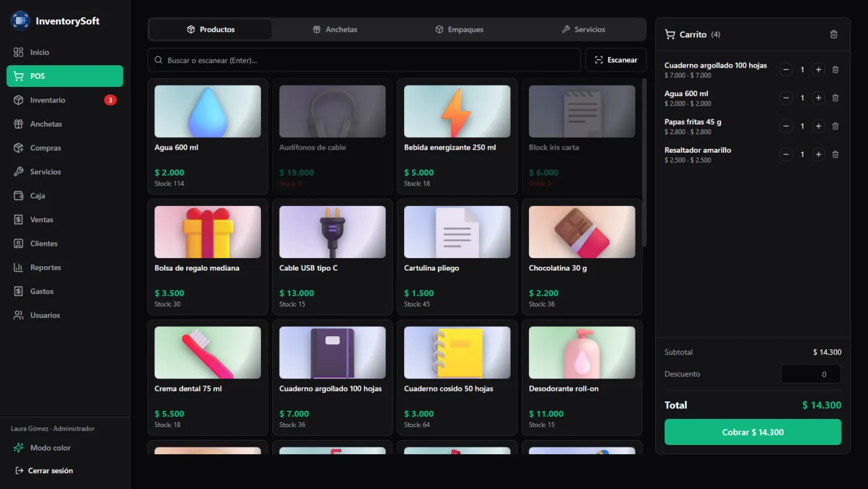Open the Caja section
Screen dimensions: 868x489
[x=64, y=195]
